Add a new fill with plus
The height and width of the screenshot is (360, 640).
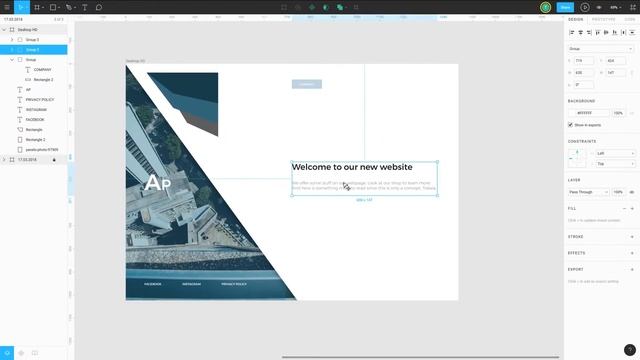coord(632,209)
